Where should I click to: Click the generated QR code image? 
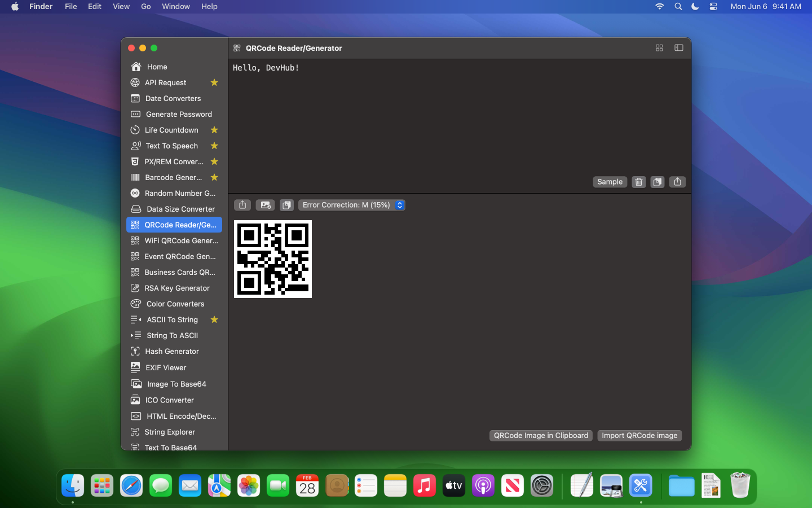coord(273,259)
